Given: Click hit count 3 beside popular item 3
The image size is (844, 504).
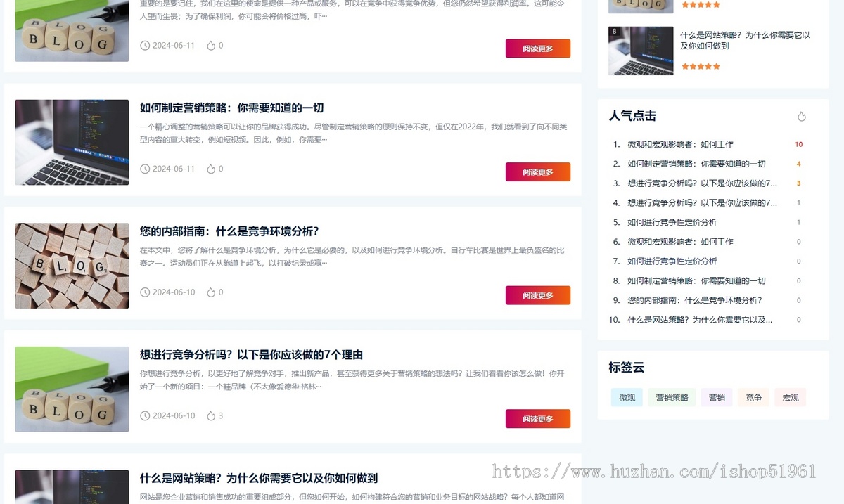Looking at the screenshot, I should 799,183.
